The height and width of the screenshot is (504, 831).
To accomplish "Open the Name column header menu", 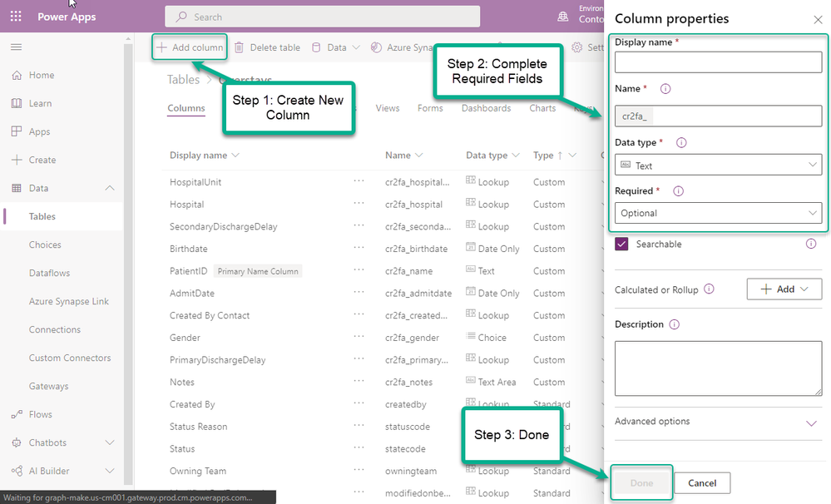I will click(x=418, y=156).
